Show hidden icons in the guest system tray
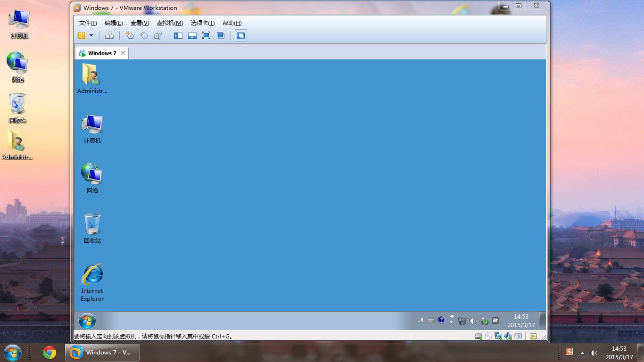644x362 pixels. click(x=451, y=321)
